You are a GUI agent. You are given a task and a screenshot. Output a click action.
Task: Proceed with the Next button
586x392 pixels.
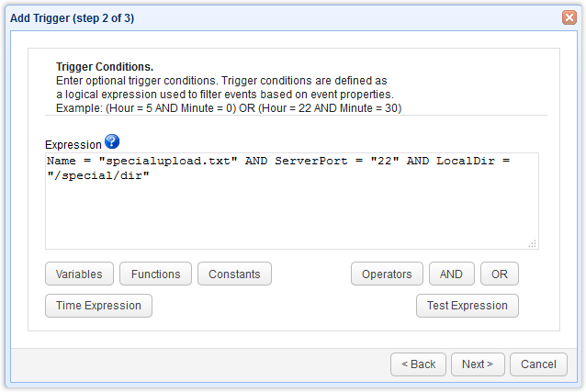[x=478, y=364]
